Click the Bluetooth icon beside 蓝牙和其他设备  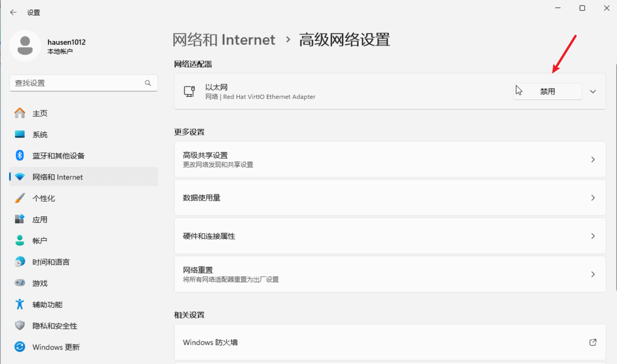tap(20, 156)
